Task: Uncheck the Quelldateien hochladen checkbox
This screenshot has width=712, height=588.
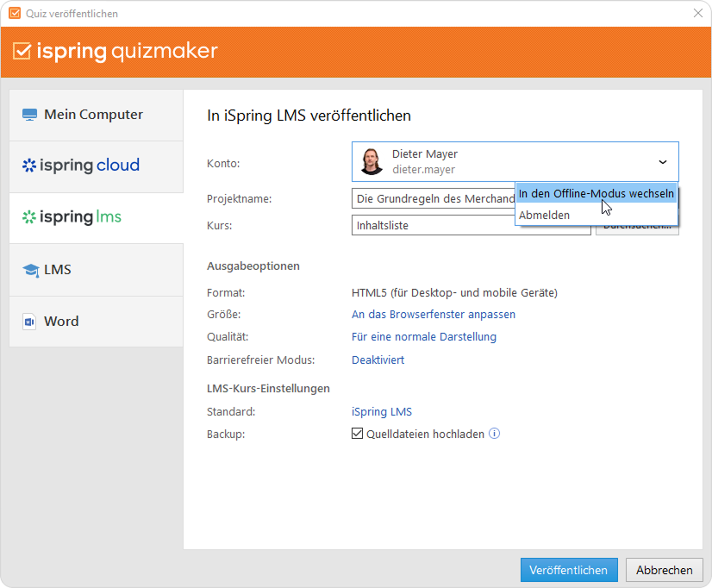Action: coord(358,434)
